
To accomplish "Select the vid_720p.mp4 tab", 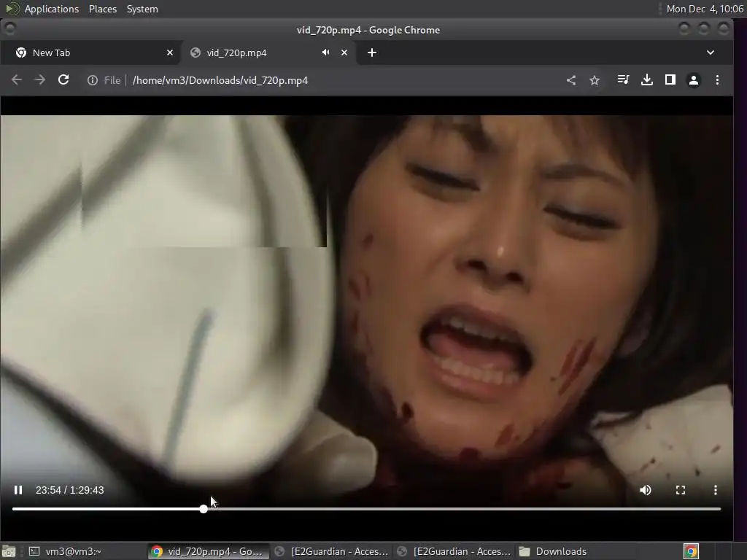I will (x=267, y=52).
